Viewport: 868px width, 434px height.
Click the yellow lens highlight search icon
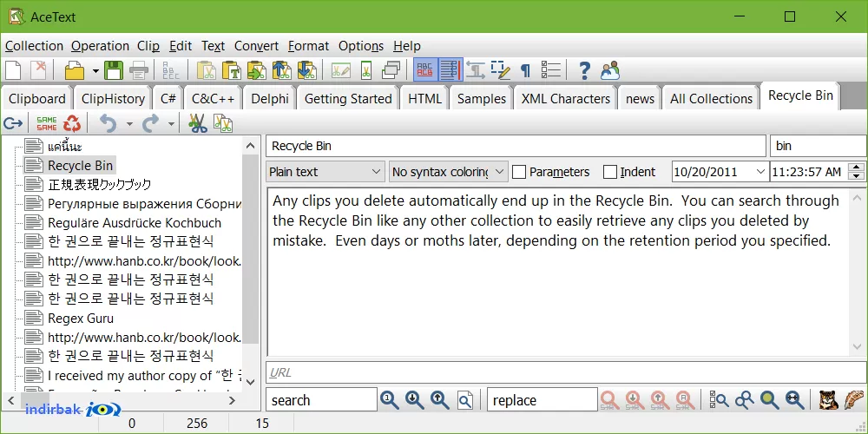(x=770, y=399)
